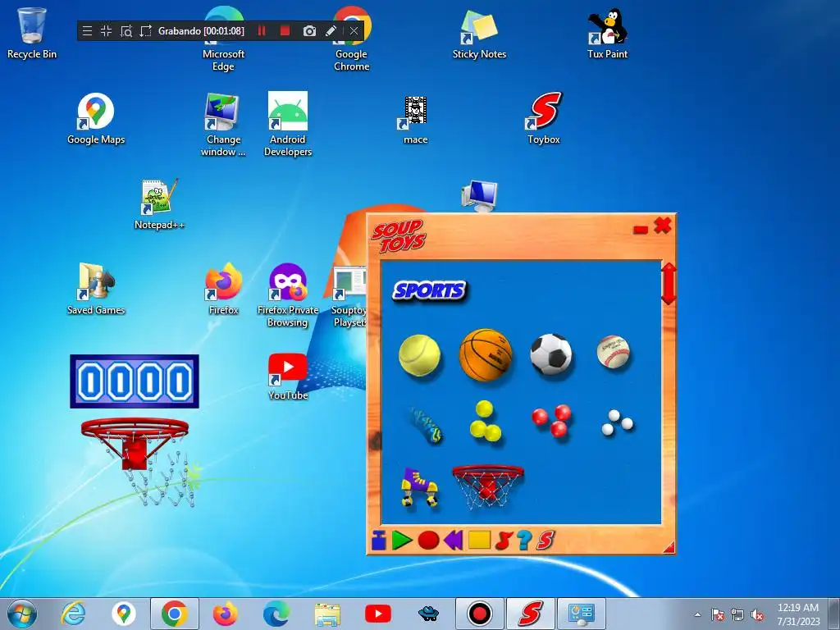Take a screenshot with recorder camera icon
This screenshot has width=840, height=630.
point(309,31)
